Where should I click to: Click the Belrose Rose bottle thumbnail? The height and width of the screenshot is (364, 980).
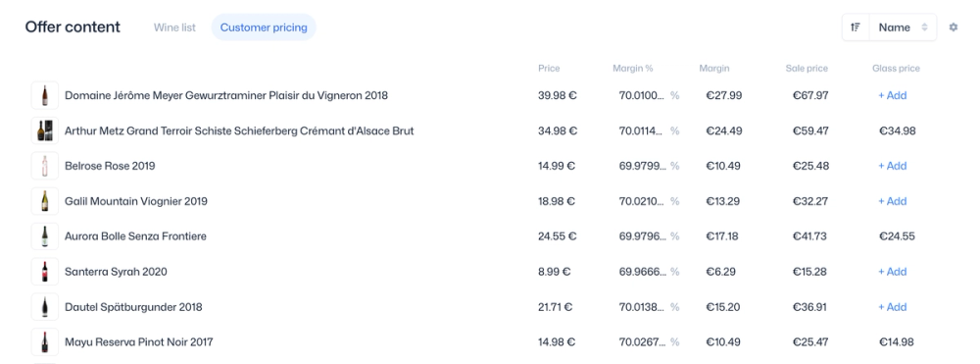[45, 166]
